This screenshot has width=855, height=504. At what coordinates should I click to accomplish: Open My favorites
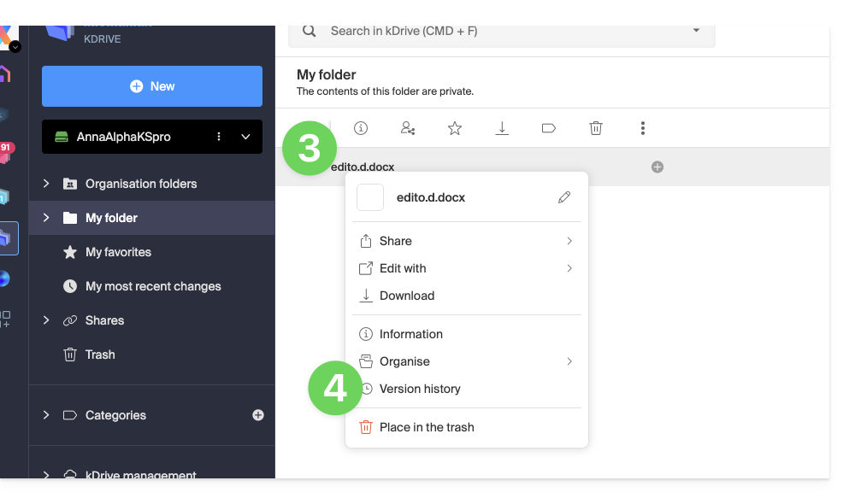tap(118, 252)
